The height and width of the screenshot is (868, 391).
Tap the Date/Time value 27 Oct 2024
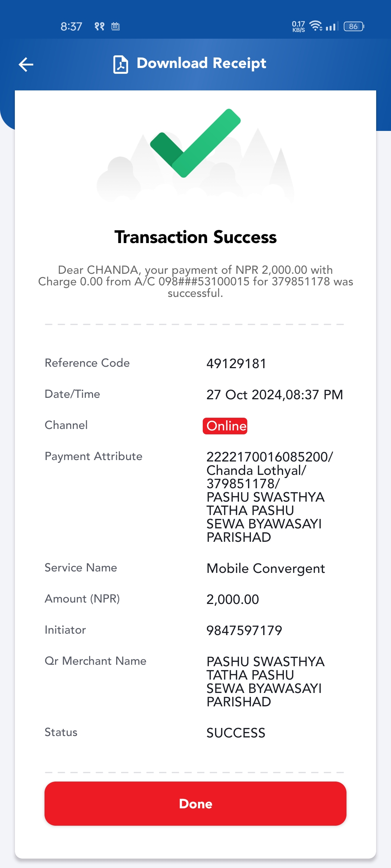coord(274,395)
